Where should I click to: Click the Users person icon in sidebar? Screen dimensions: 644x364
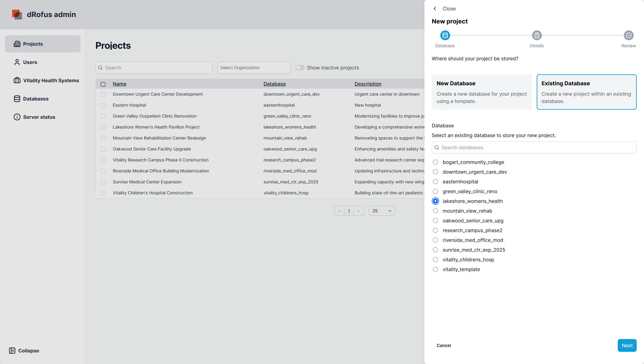point(17,62)
